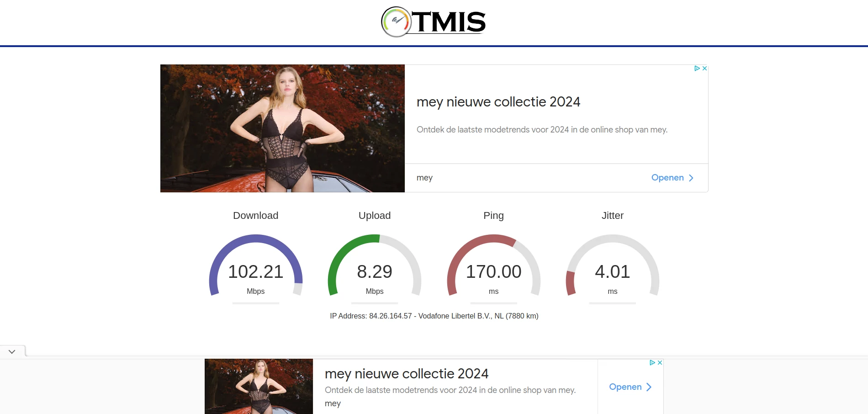Click 'mey' advertiser name in bottom banner

333,403
